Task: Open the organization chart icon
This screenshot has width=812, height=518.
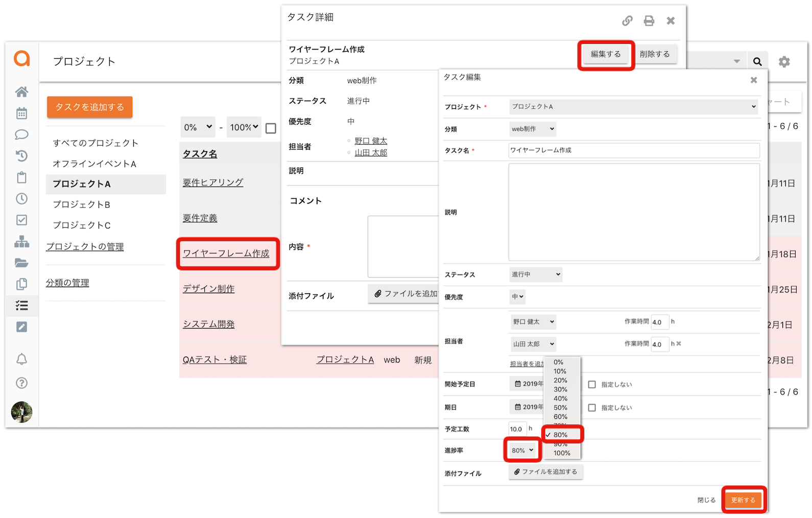Action: pos(21,241)
